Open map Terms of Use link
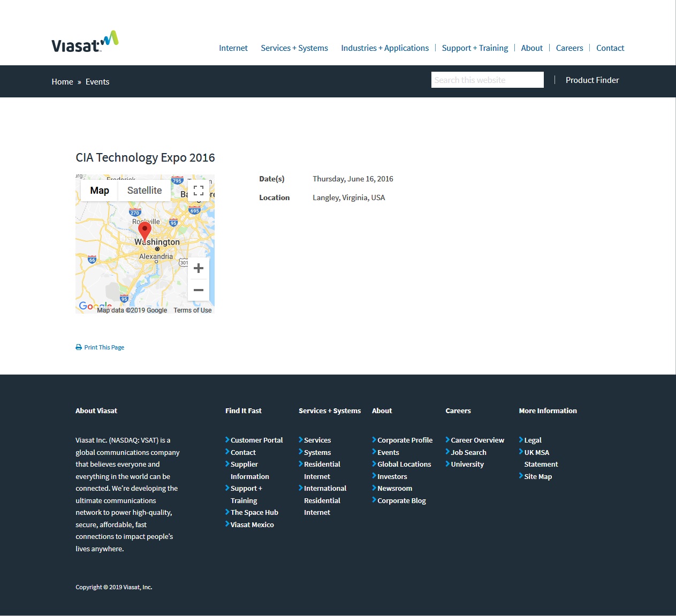The image size is (676, 616). (193, 310)
